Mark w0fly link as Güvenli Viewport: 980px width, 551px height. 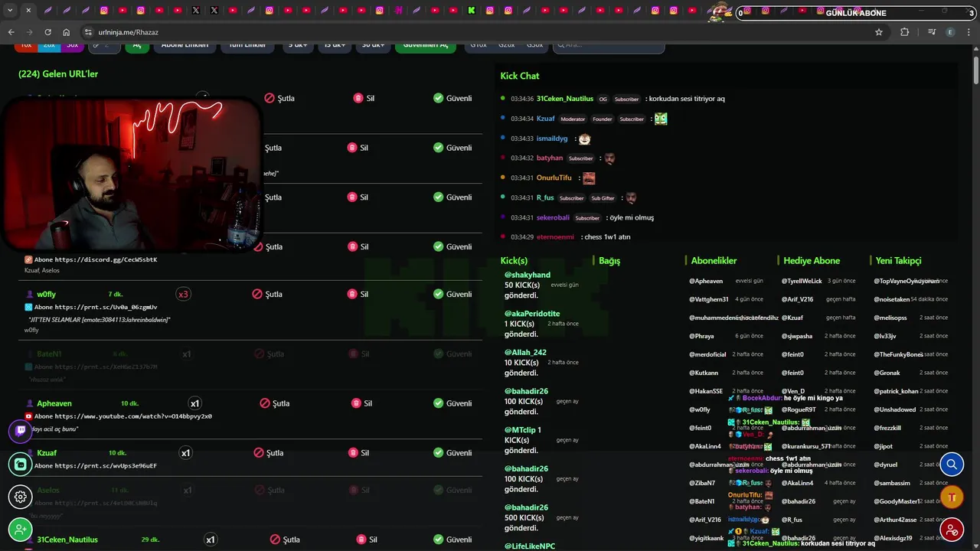pos(452,294)
